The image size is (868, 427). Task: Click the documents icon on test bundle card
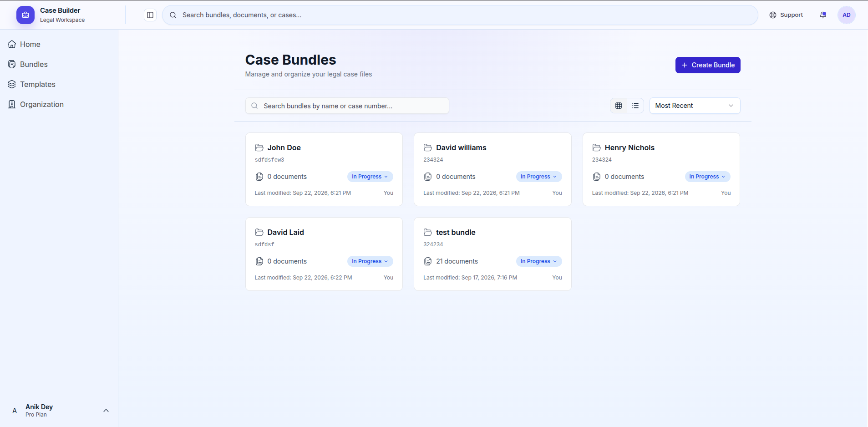coord(428,261)
